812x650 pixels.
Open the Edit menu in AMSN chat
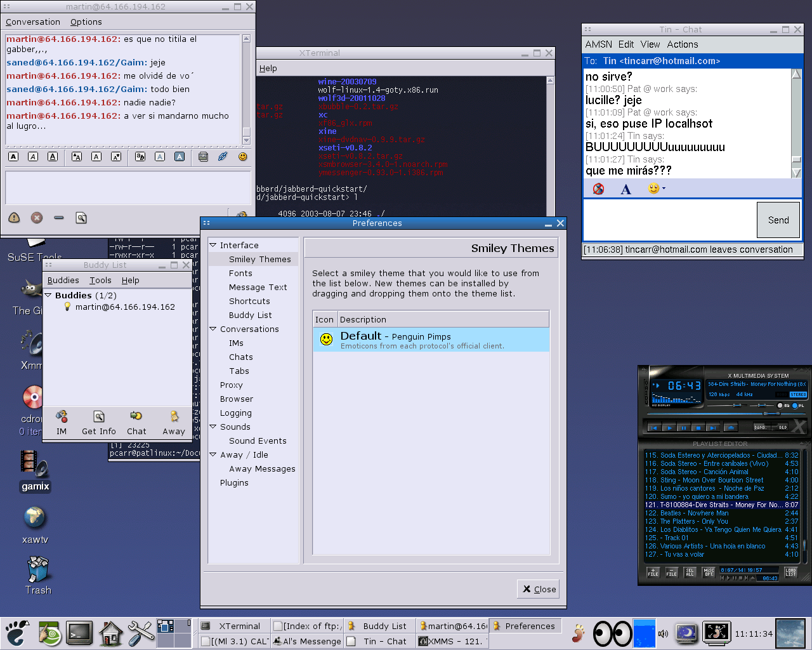(626, 44)
